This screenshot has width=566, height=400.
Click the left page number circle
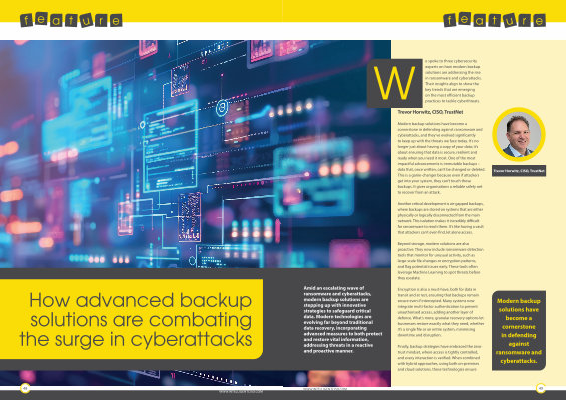25,388
